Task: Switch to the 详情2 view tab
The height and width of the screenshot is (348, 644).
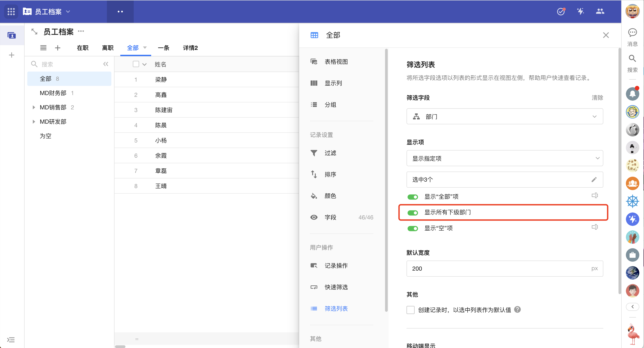Action: click(190, 48)
